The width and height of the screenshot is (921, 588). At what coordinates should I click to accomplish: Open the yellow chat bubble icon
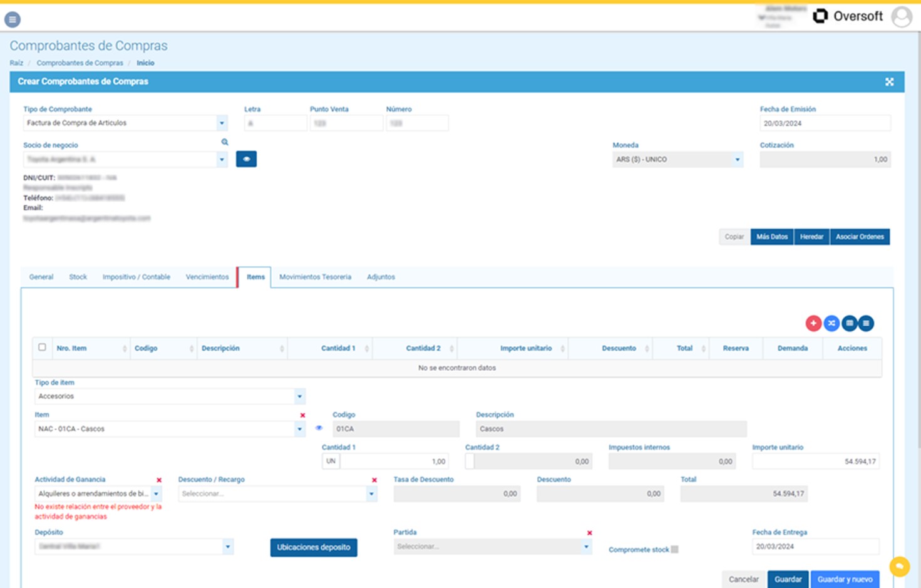(x=900, y=567)
